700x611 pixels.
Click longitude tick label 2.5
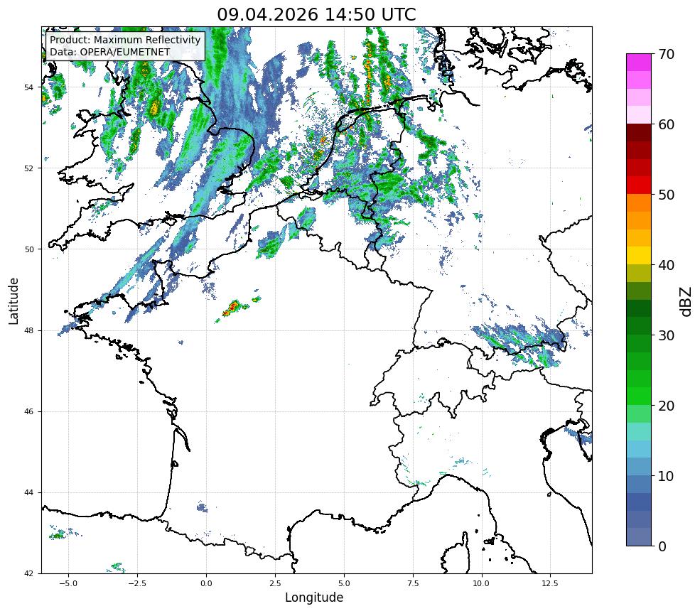point(275,583)
